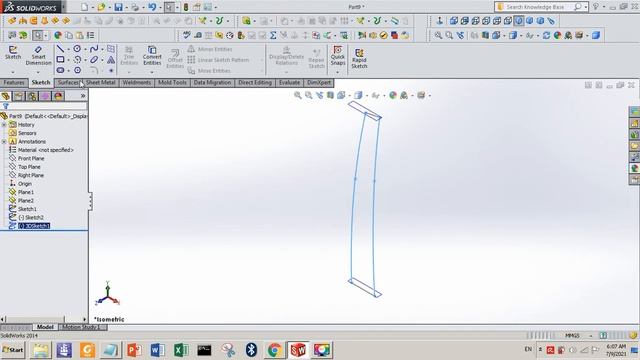Click the Convert Entities tool

pos(152,56)
